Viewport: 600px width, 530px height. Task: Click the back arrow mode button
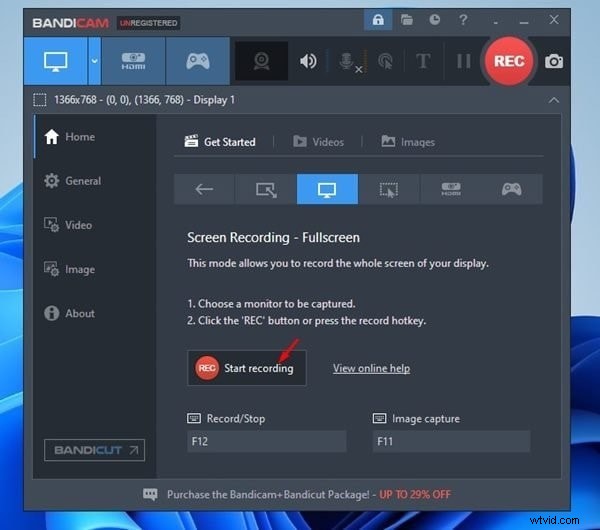coord(204,189)
